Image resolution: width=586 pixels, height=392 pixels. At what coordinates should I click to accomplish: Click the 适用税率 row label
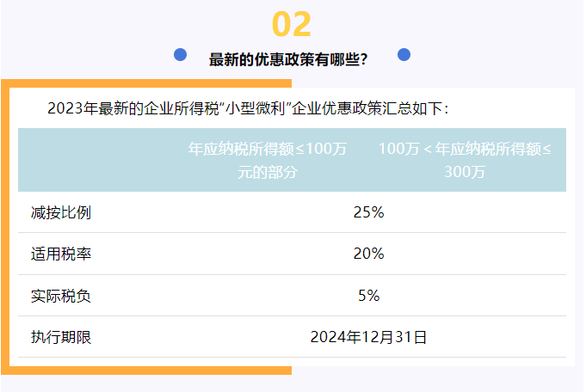[60, 254]
